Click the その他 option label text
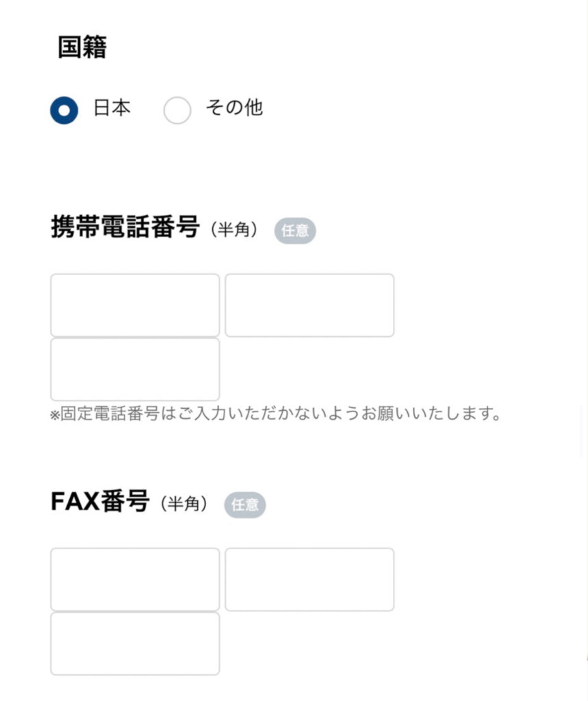The height and width of the screenshot is (701, 588). pyautogui.click(x=234, y=108)
